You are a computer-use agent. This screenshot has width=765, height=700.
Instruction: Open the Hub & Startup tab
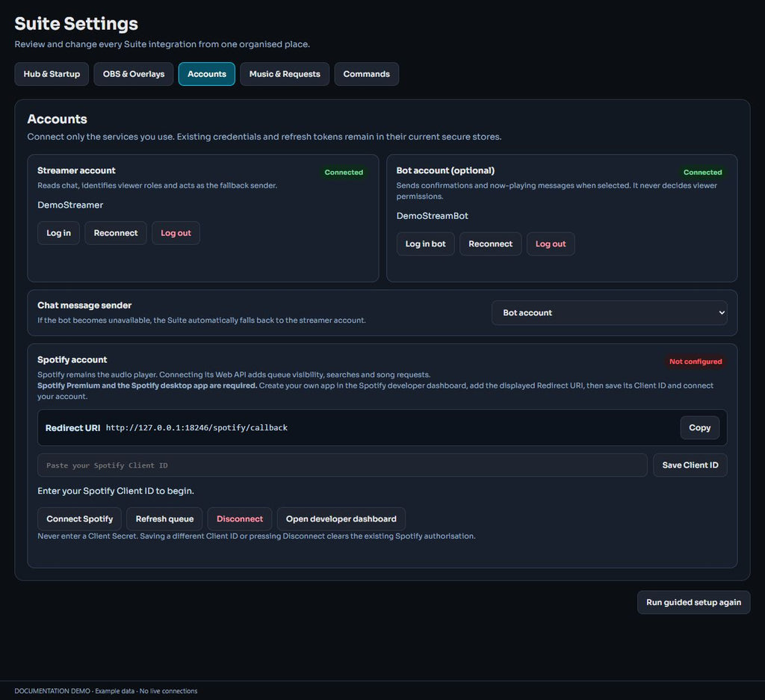(52, 74)
